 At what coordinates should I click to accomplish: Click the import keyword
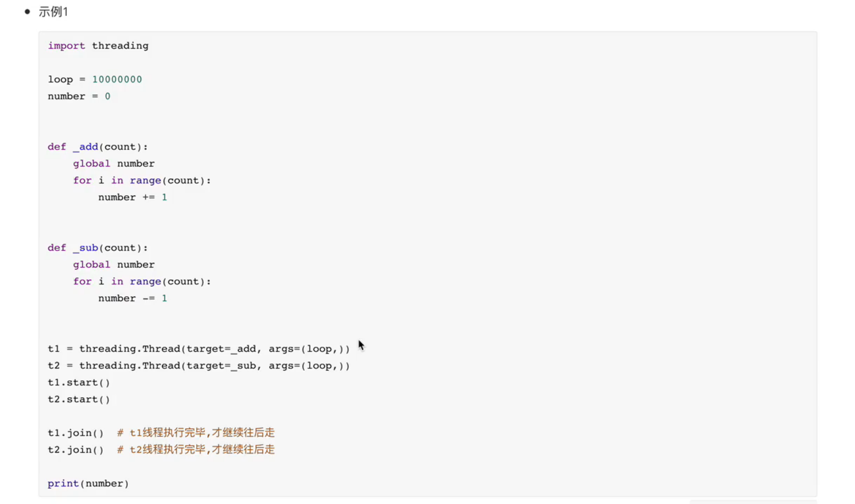(66, 46)
